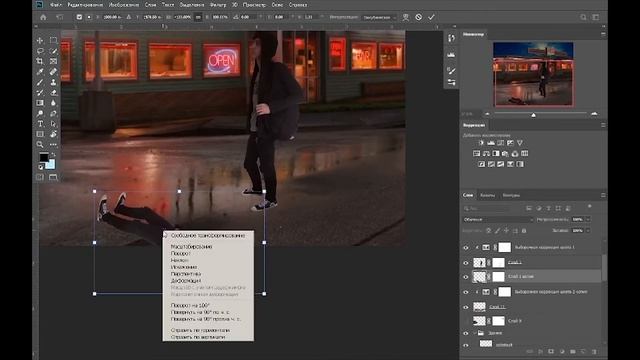
Task: Toggle the maintain aspect ratio link
Action: [198, 17]
